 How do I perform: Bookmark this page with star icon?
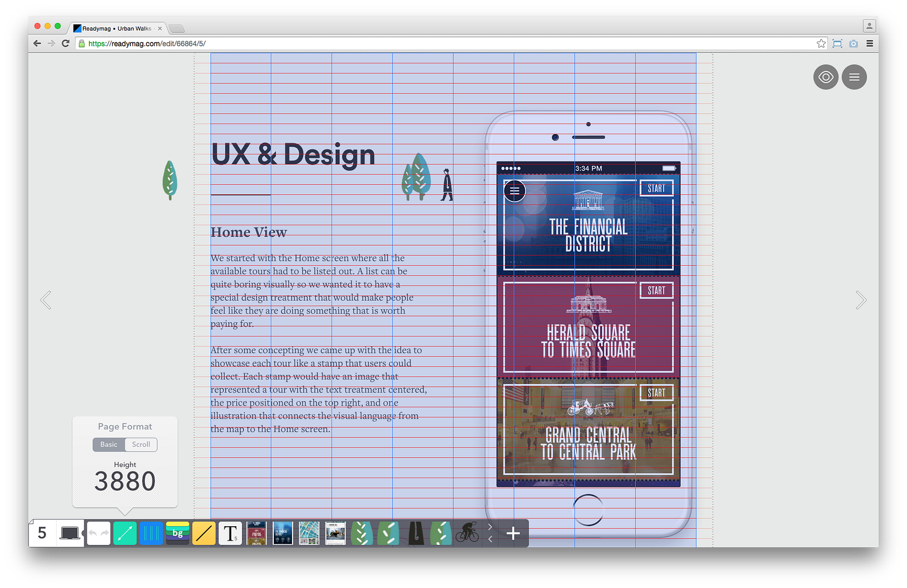point(821,44)
